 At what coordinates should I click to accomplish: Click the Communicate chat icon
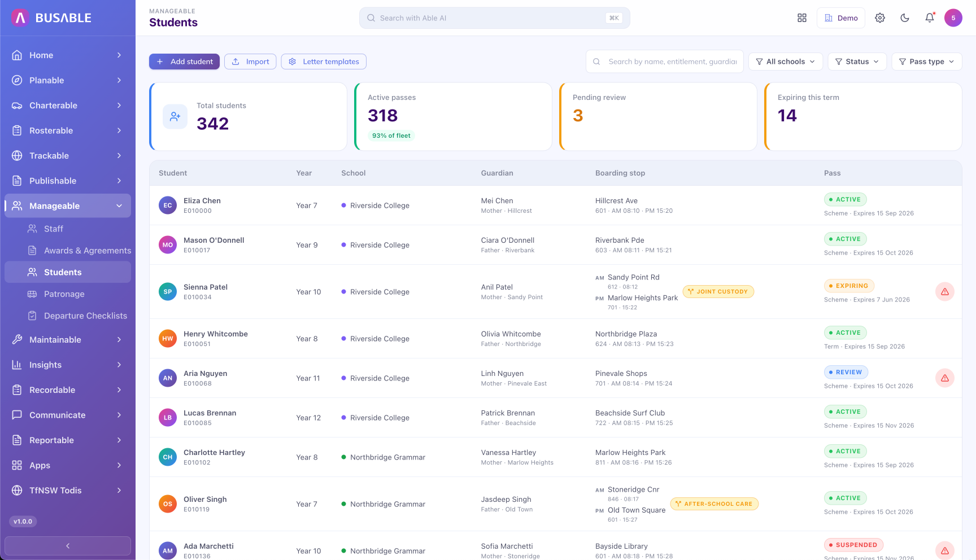[x=17, y=415]
